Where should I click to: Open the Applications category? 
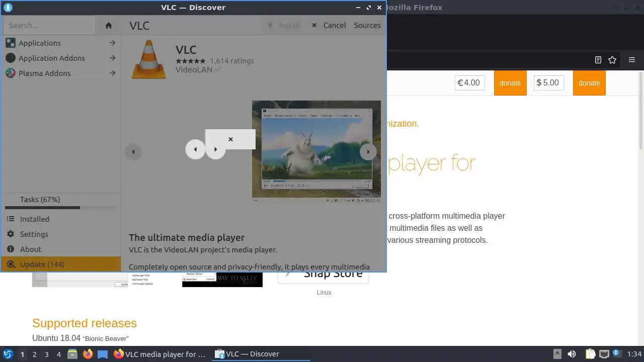pyautogui.click(x=61, y=43)
